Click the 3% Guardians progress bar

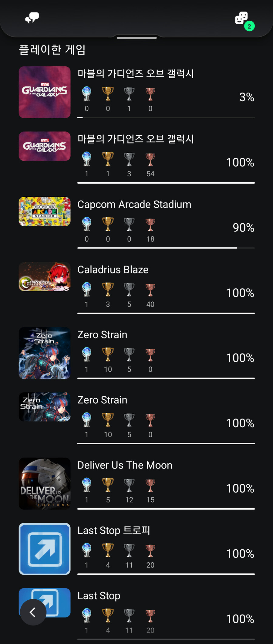(x=166, y=117)
